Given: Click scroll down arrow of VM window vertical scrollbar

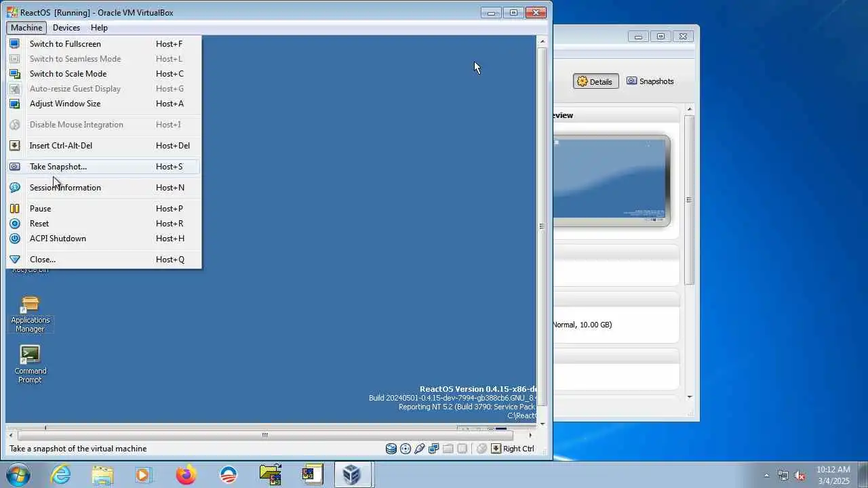Looking at the screenshot, I should point(542,424).
